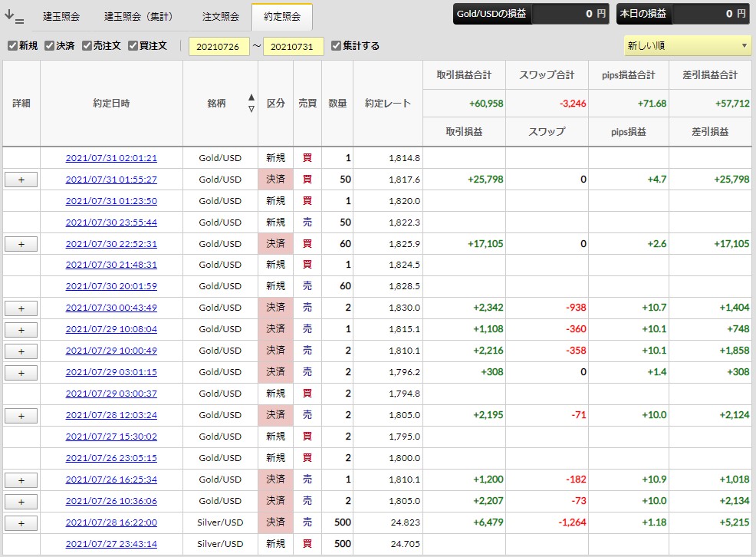The width and height of the screenshot is (756, 557).
Task: Click the スワップ合計 value -3,246
Action: (573, 104)
